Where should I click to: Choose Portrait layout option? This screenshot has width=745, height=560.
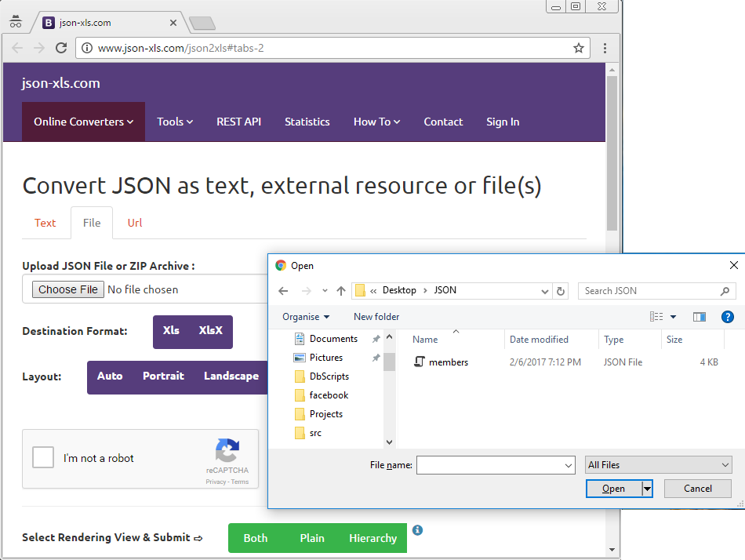click(x=163, y=376)
